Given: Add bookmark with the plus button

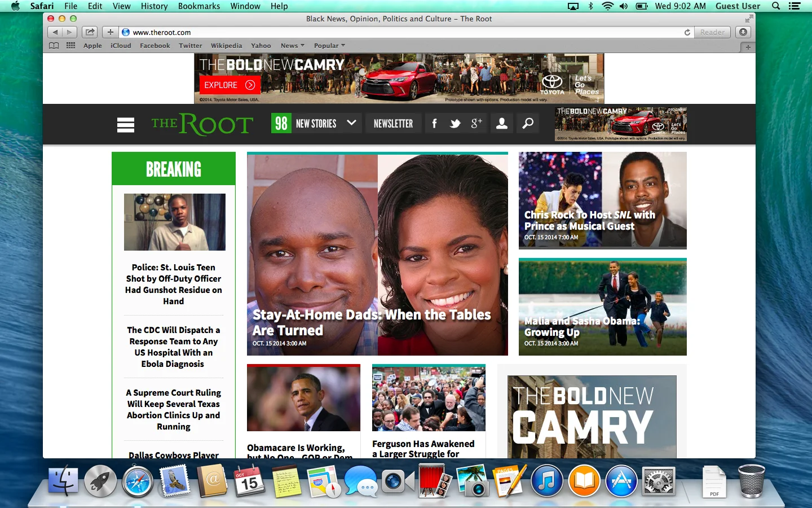Looking at the screenshot, I should 111,32.
